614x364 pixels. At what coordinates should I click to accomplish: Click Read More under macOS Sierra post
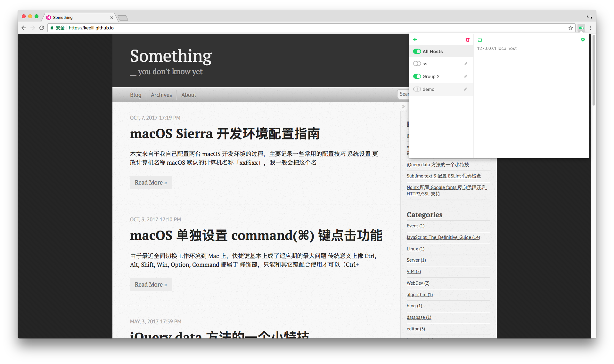[x=151, y=183]
